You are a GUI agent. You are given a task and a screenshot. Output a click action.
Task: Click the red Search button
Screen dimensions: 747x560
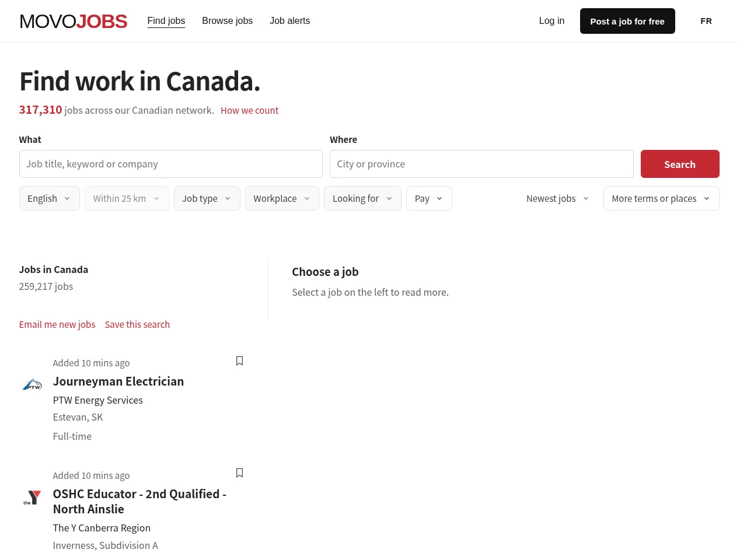[680, 164]
